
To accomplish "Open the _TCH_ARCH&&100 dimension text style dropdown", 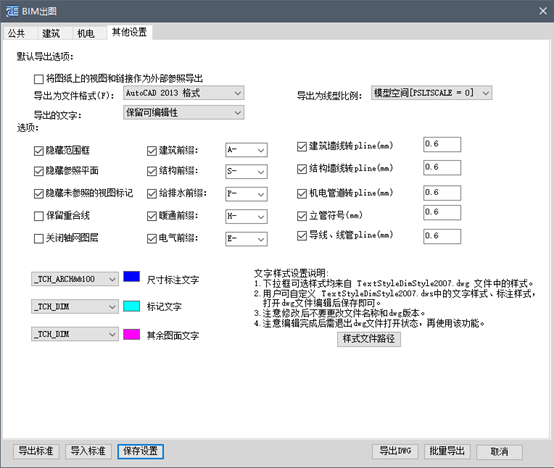I will [x=75, y=279].
